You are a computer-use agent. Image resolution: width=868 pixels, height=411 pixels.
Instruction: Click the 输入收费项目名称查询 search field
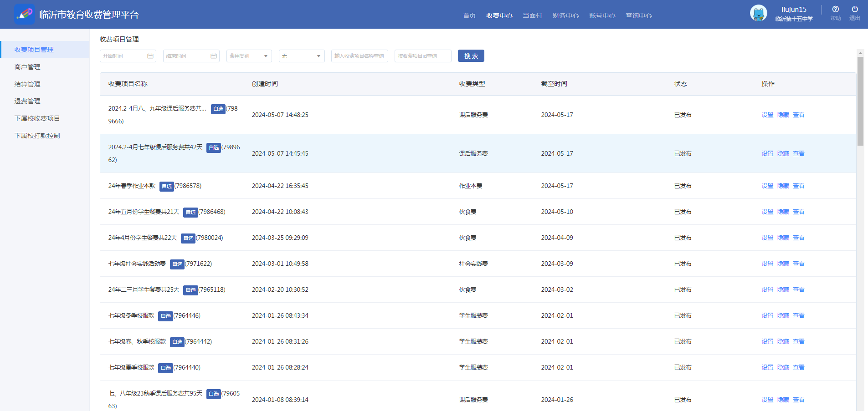tap(360, 56)
